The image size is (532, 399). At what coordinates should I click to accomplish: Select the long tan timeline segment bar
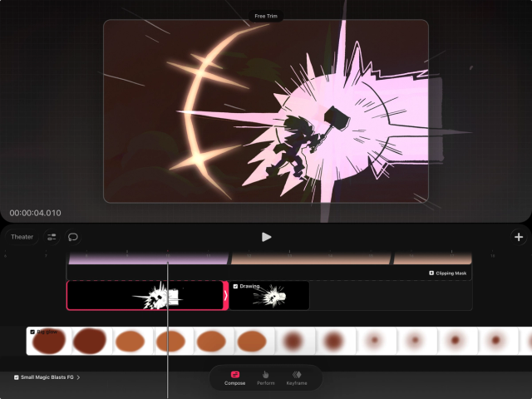click(x=311, y=259)
